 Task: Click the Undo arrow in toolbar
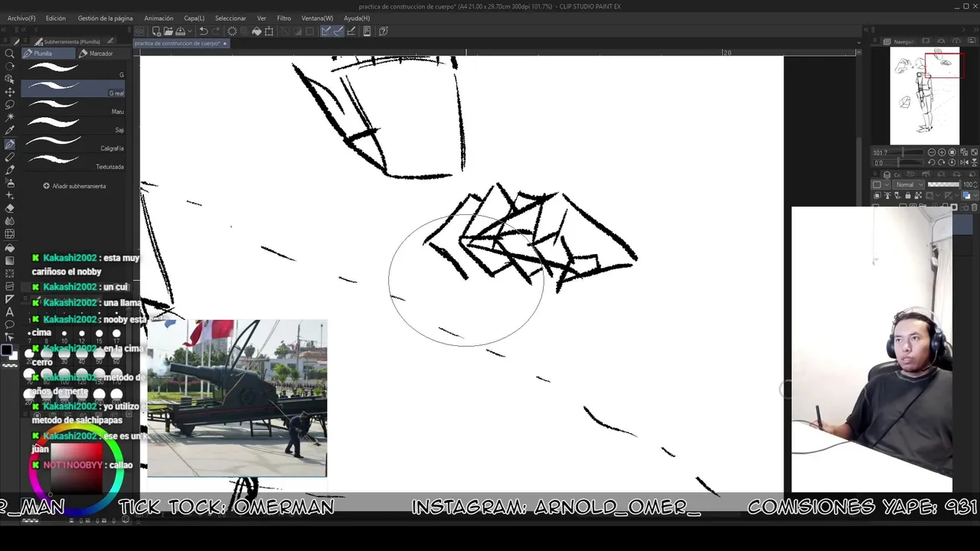[x=204, y=31]
